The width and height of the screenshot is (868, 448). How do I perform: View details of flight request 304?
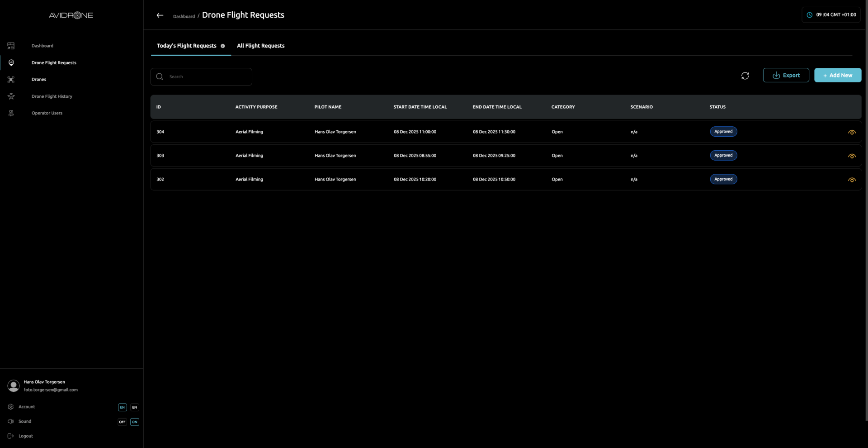click(x=852, y=133)
